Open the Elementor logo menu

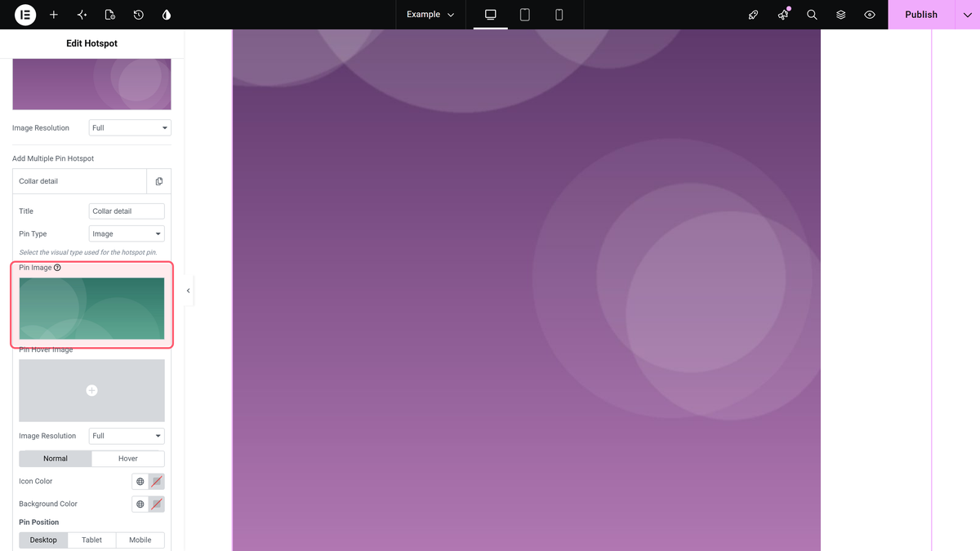coord(25,15)
